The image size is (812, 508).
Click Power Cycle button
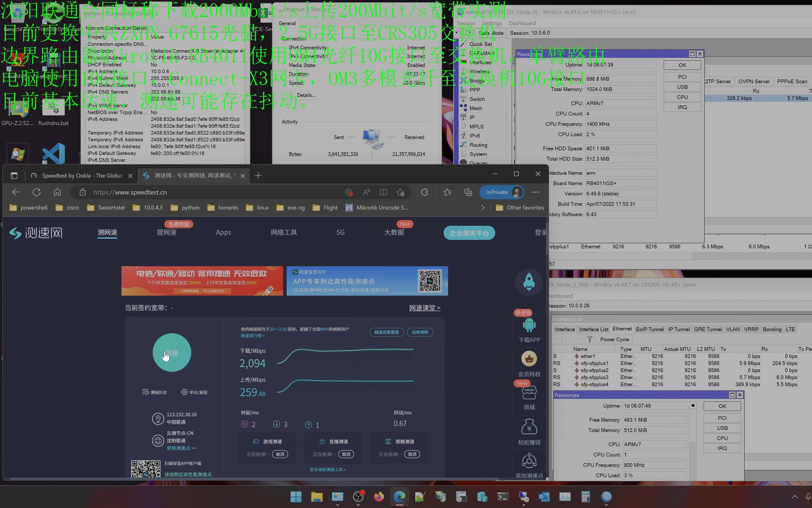tap(614, 339)
